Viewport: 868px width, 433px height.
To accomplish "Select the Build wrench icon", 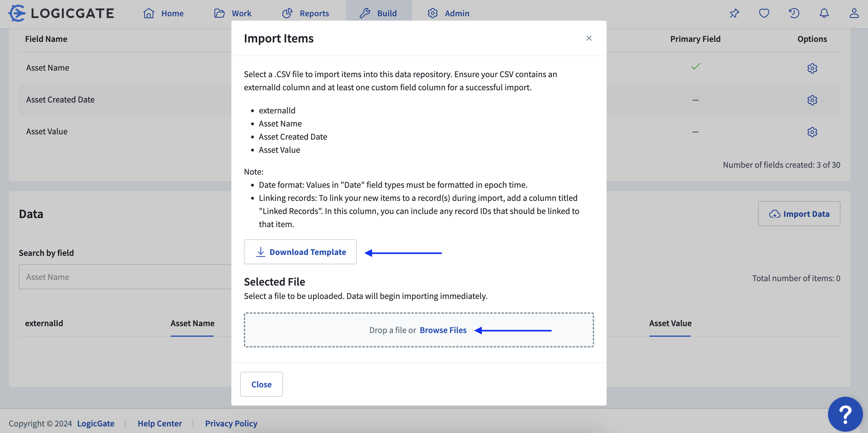I will [365, 13].
